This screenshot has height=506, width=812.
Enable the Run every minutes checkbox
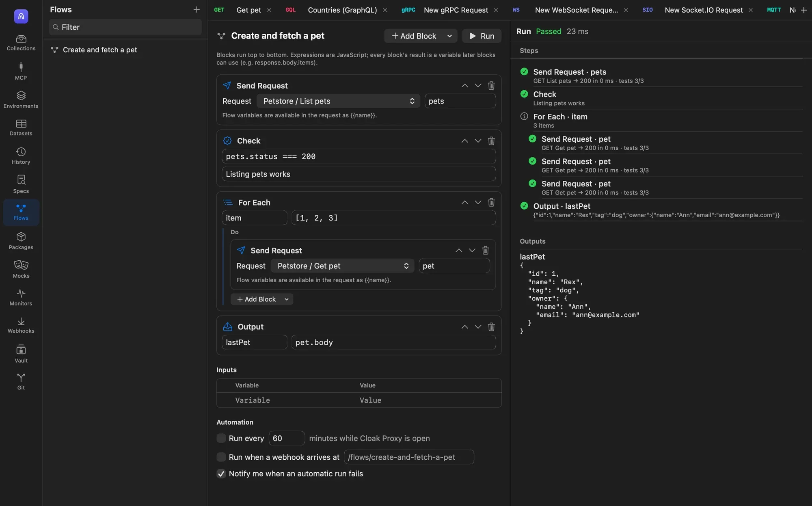(221, 438)
